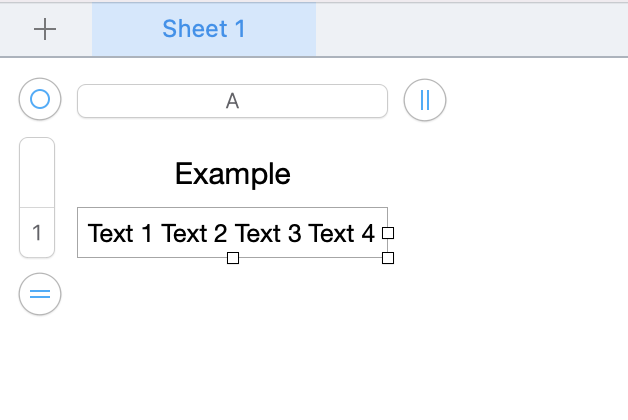Click blank canvas right of the add-column handle
Screen dimensions: 628x420
530,100
